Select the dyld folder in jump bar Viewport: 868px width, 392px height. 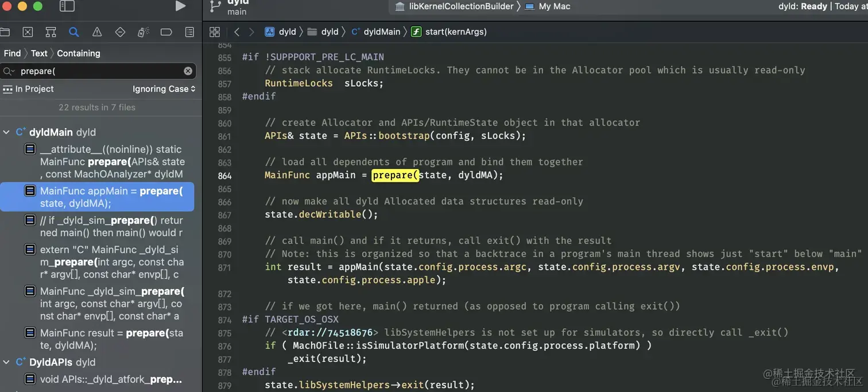(323, 32)
